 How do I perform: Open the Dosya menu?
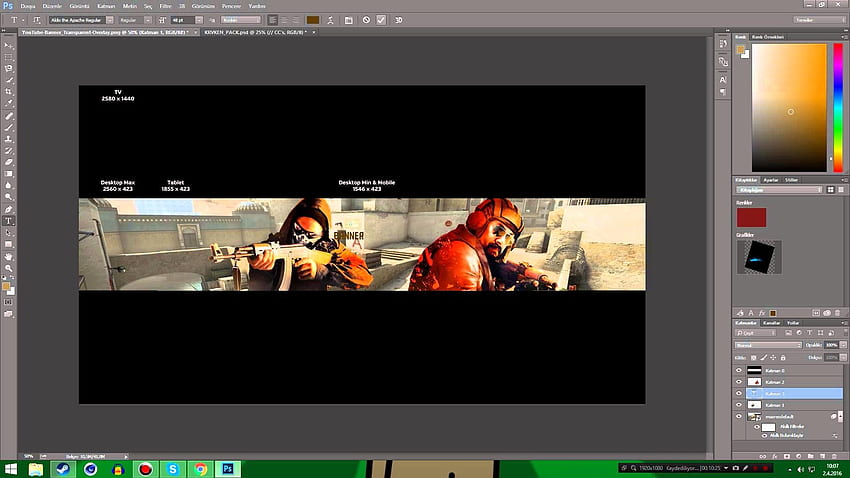27,6
